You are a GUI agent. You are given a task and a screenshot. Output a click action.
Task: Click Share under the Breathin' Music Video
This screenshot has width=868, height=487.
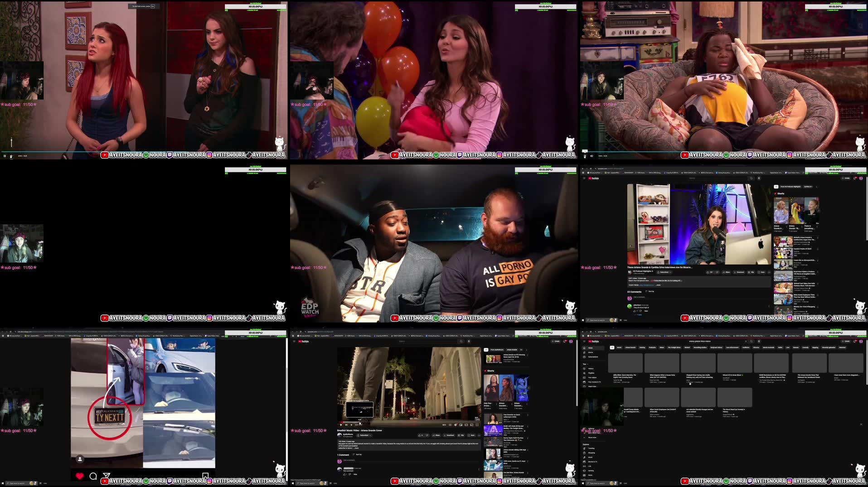436,435
